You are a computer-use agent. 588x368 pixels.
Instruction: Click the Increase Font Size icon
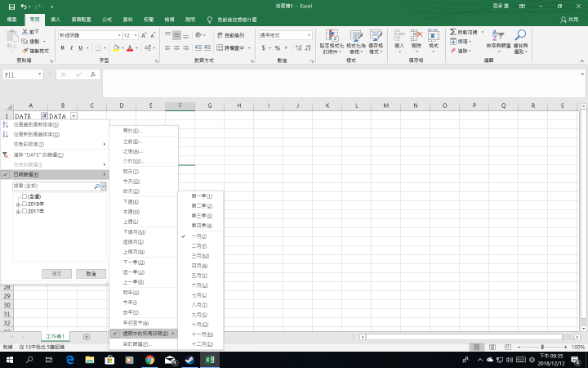click(144, 35)
